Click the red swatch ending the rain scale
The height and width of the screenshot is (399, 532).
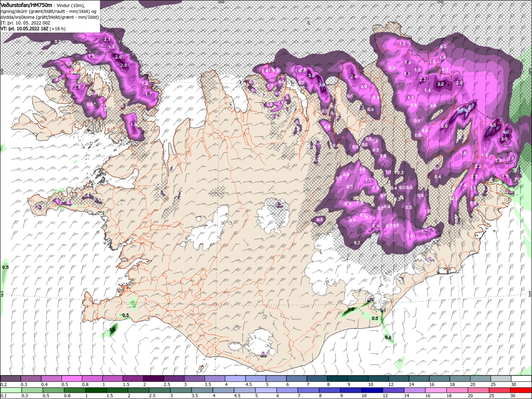521,390
